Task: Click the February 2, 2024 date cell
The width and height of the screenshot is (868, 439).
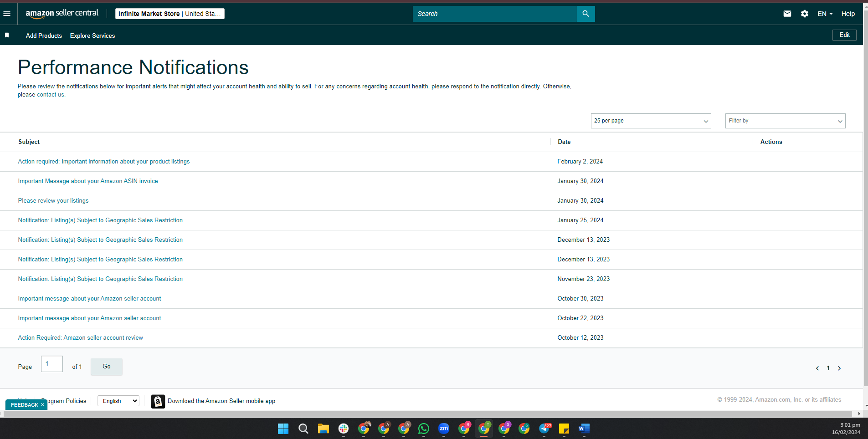Action: click(x=580, y=162)
